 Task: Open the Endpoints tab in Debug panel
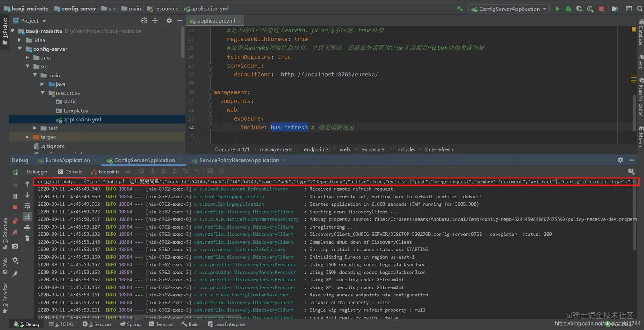pyautogui.click(x=109, y=172)
